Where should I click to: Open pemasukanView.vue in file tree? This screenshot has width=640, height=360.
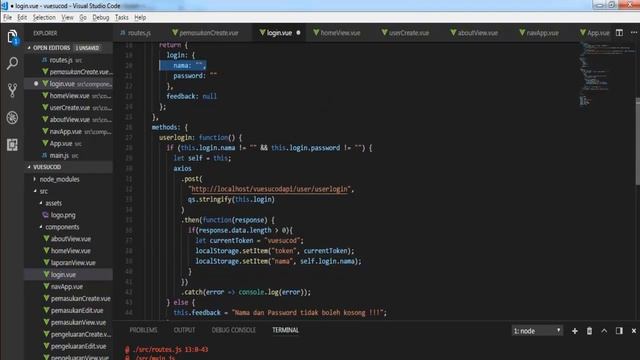click(78, 322)
